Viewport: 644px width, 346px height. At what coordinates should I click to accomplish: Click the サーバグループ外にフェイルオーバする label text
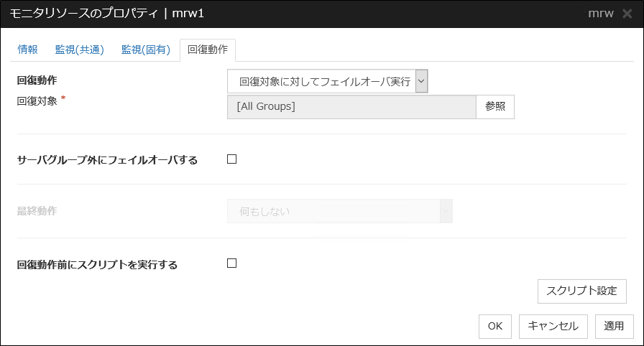pos(107,160)
